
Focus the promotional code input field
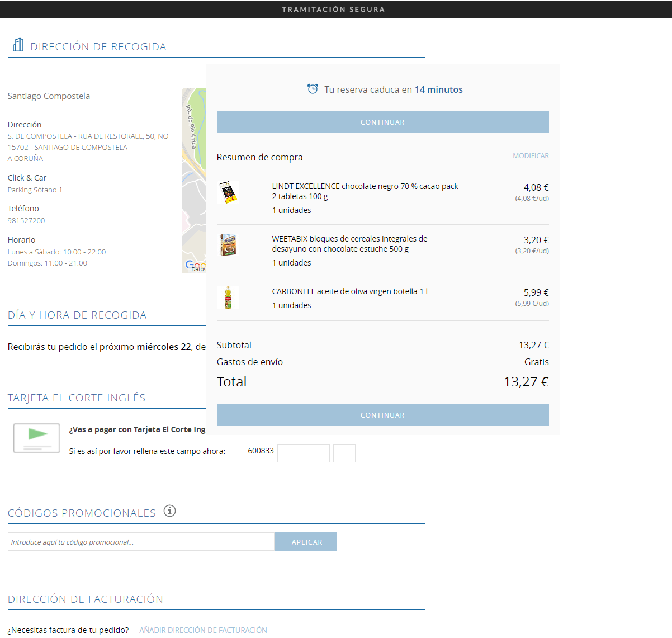pyautogui.click(x=141, y=542)
